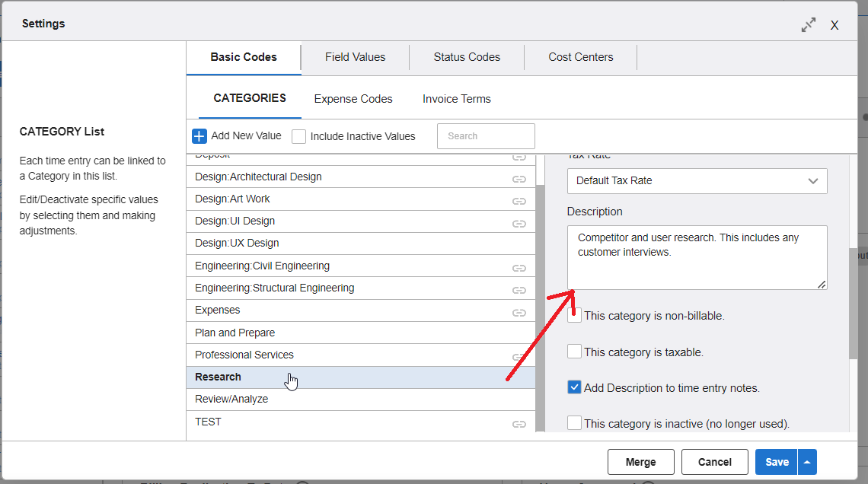This screenshot has height=484, width=868.
Task: Click in the category Search field
Action: (486, 136)
